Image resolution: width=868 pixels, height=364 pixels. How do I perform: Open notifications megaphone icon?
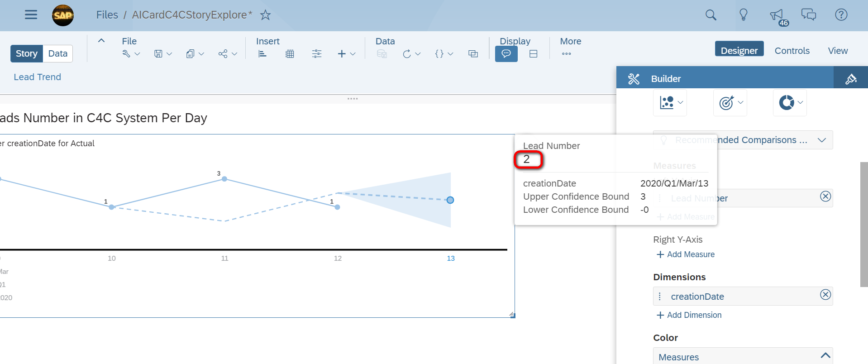[x=777, y=16]
